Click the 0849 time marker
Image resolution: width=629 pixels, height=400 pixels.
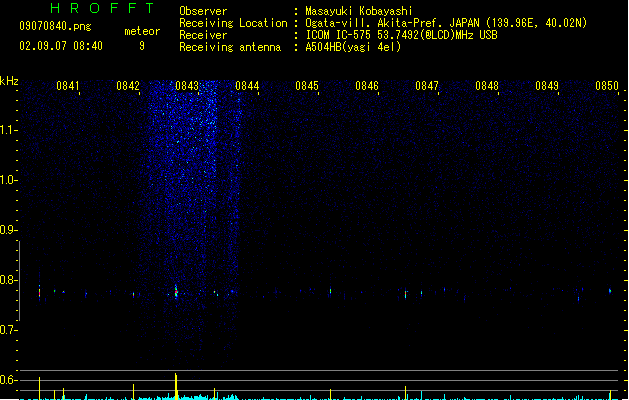point(547,86)
